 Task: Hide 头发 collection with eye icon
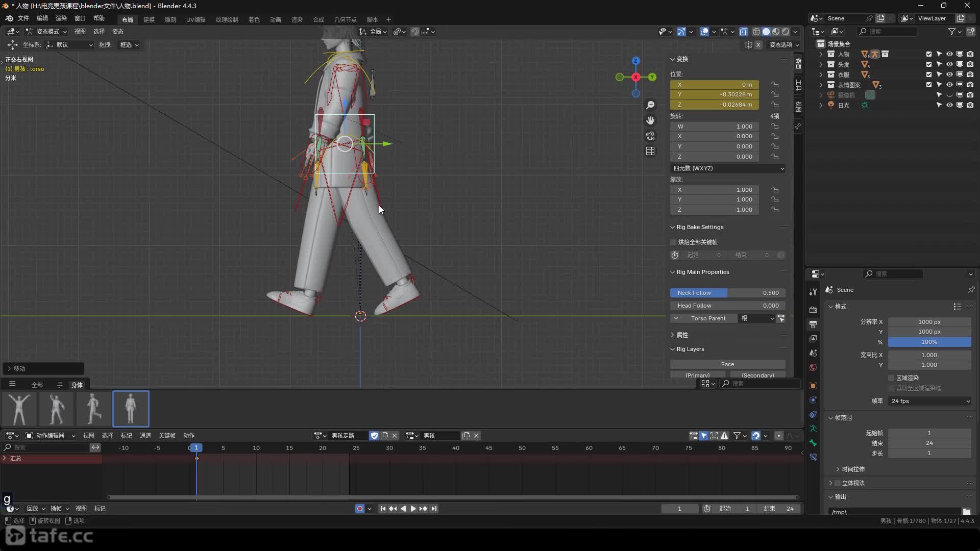(x=949, y=64)
